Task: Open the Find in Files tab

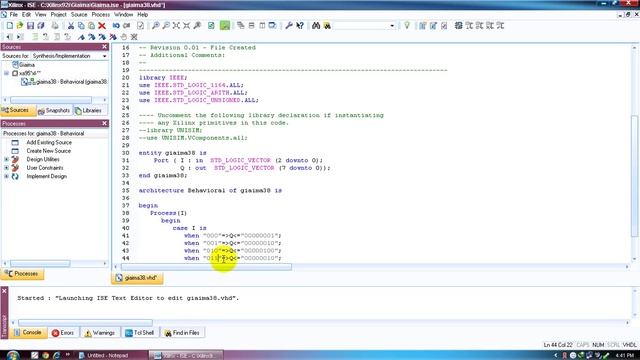Action: click(182, 333)
